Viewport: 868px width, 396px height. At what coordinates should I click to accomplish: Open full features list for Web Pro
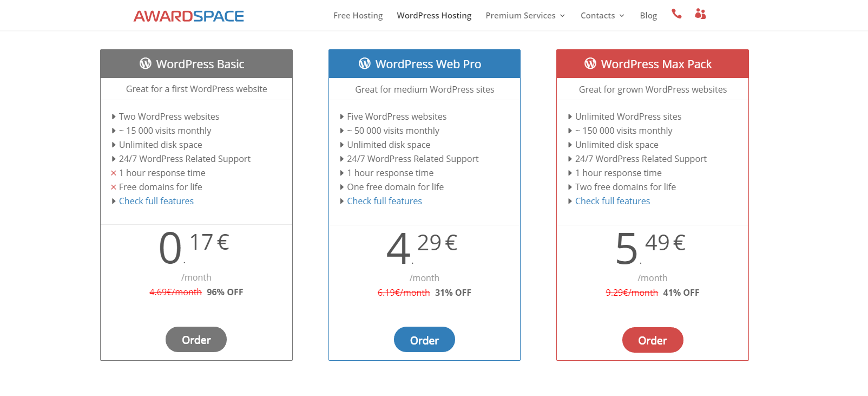tap(384, 201)
